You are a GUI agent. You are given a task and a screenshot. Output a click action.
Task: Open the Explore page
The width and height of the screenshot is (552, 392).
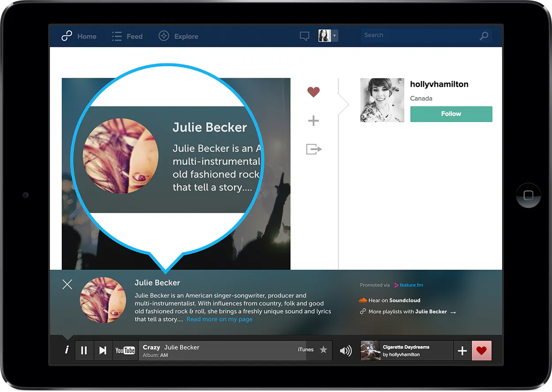pyautogui.click(x=178, y=37)
